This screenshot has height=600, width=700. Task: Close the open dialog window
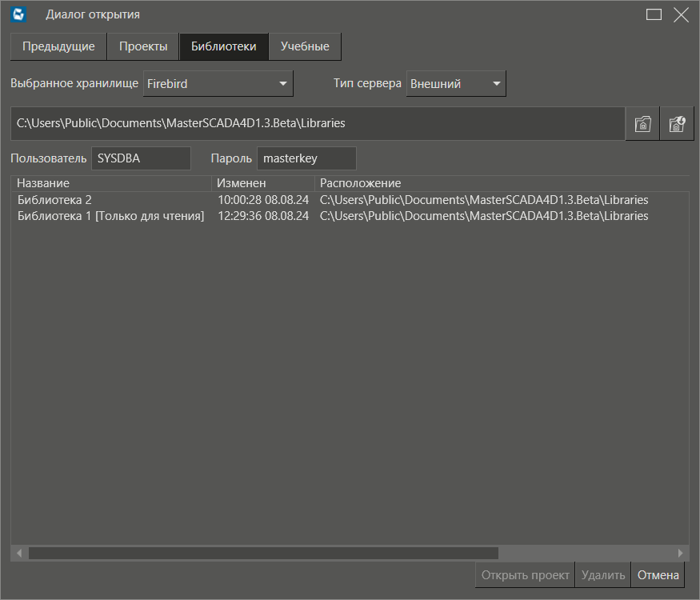681,14
